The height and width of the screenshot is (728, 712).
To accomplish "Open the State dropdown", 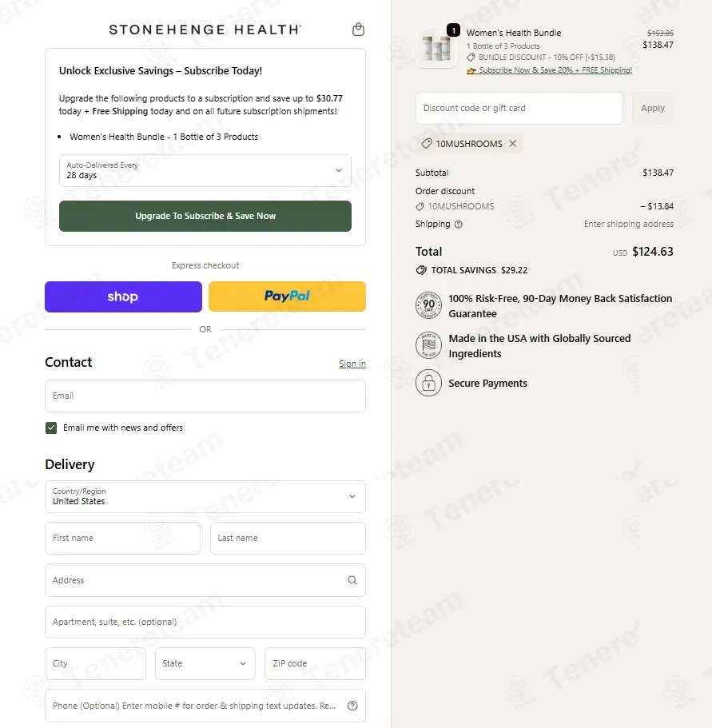I will coord(205,663).
